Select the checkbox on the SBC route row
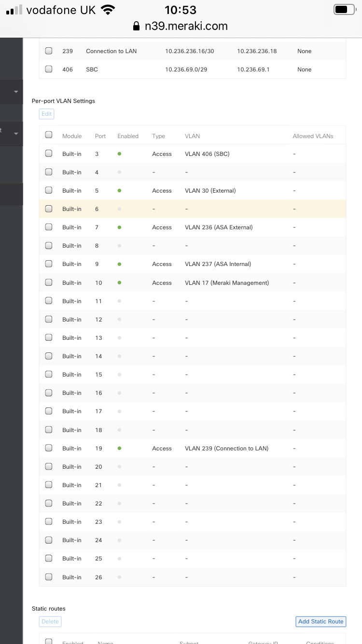This screenshot has width=362, height=644. (x=48, y=69)
